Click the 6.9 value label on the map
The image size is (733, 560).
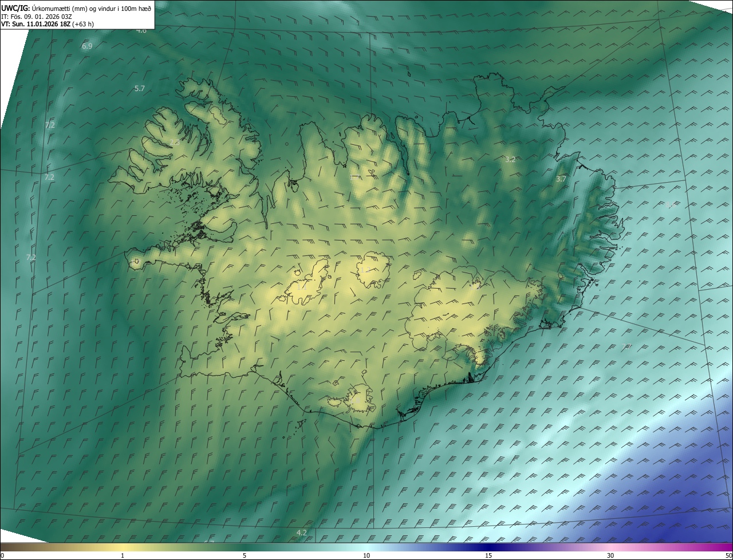click(87, 46)
